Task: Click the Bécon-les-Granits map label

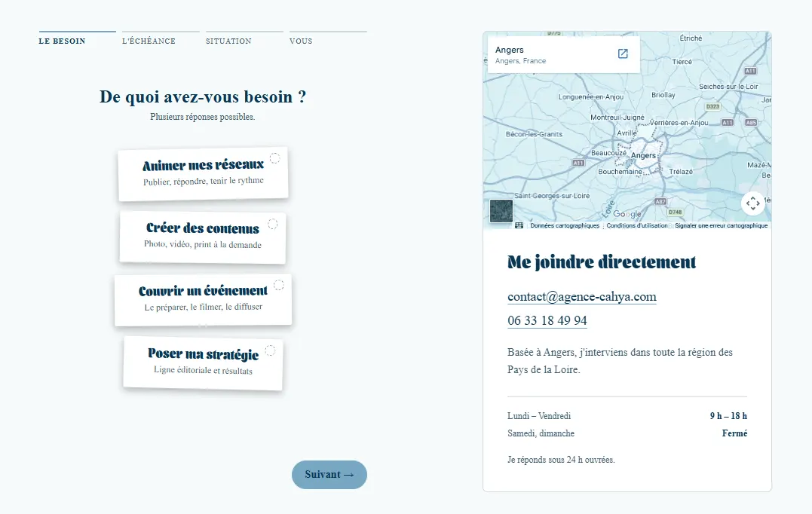Action: [534, 134]
